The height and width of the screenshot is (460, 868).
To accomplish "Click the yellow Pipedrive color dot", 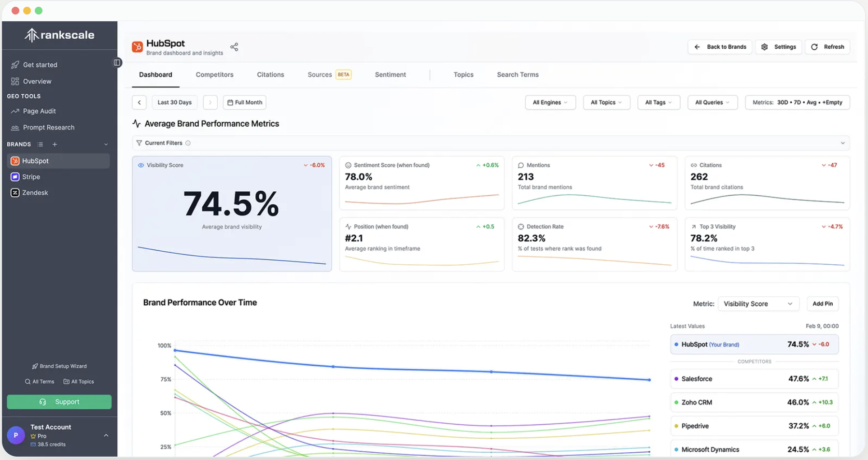I will tap(676, 426).
